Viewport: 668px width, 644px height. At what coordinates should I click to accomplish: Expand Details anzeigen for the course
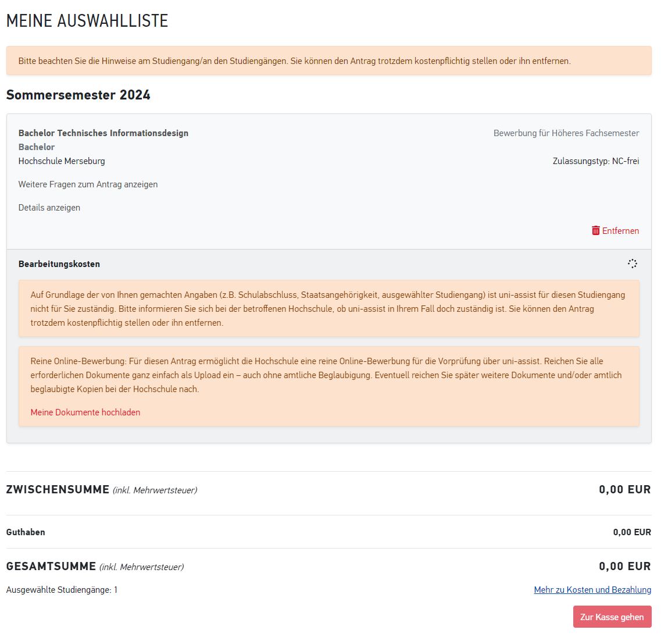49,208
